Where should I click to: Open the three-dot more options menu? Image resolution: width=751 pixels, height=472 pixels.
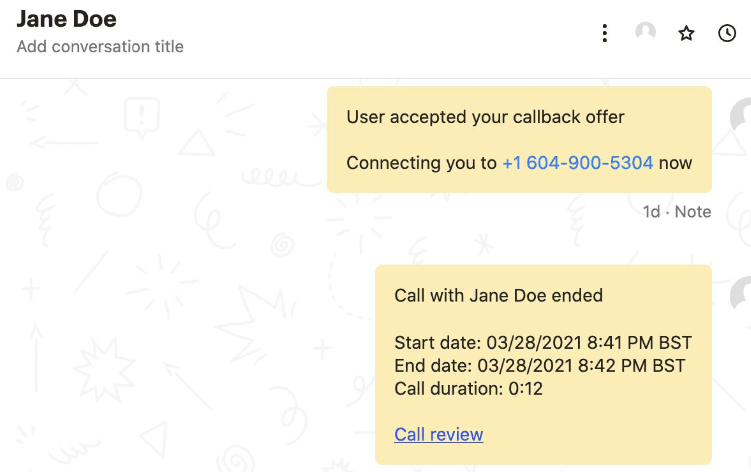point(605,33)
